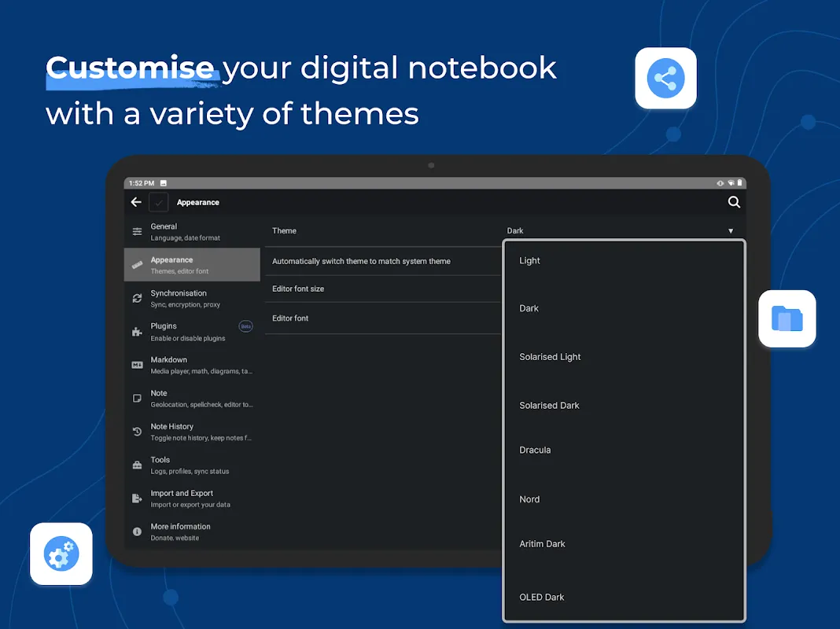Tap the save checkmark button
The height and width of the screenshot is (629, 840).
tap(159, 202)
